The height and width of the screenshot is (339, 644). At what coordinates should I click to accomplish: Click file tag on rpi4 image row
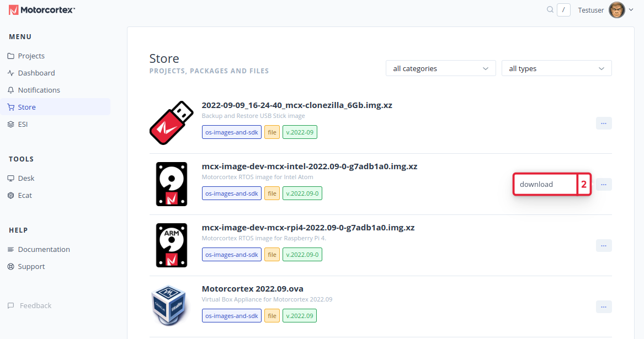click(272, 255)
